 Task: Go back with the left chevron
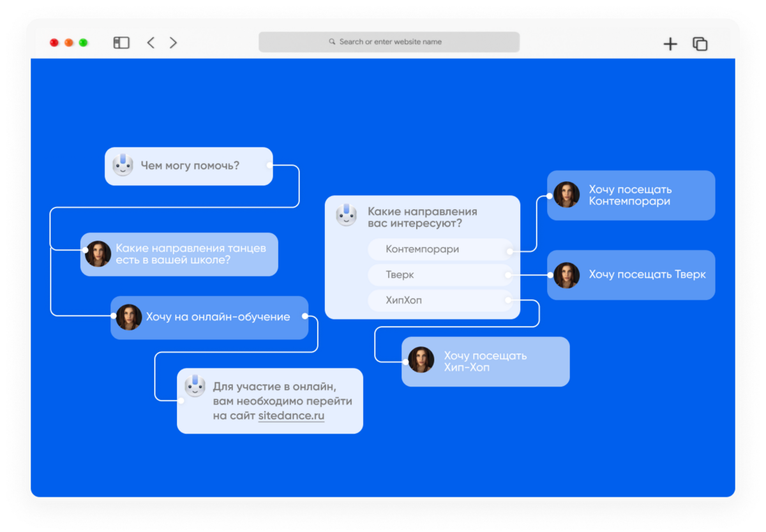[x=151, y=43]
